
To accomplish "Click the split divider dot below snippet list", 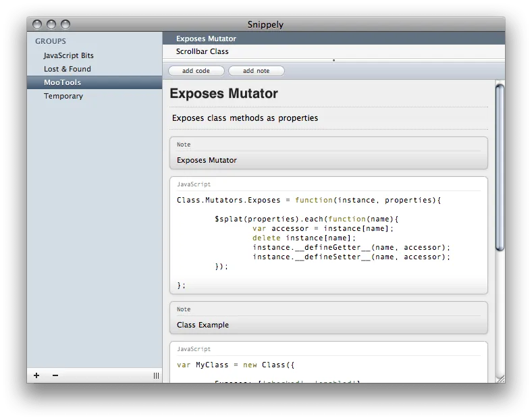I will tap(334, 61).
